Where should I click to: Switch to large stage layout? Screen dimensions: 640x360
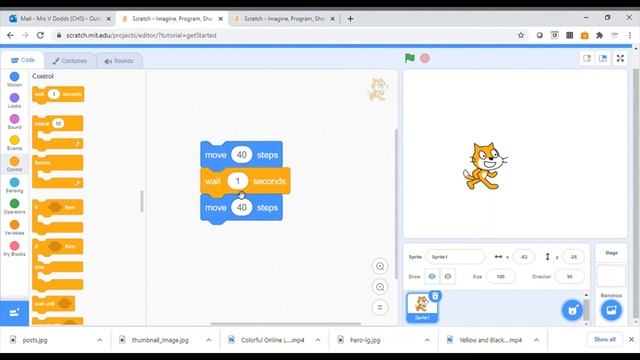(603, 58)
